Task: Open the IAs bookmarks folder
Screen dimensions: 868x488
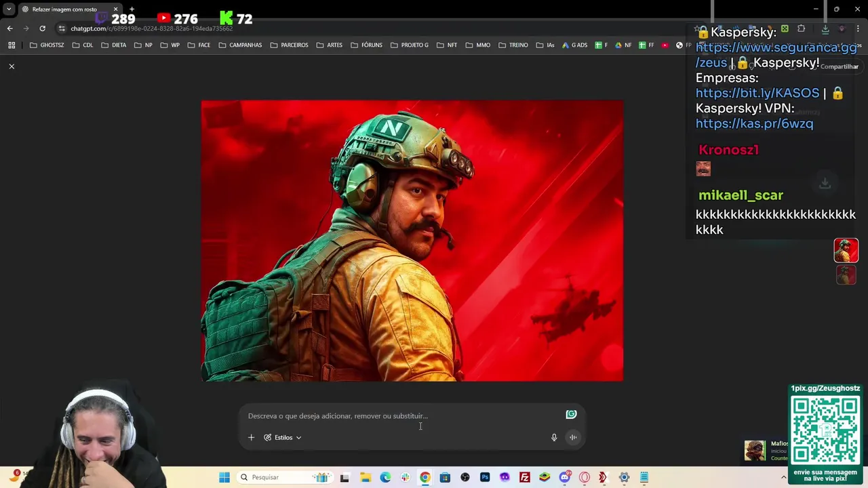Action: pos(545,45)
